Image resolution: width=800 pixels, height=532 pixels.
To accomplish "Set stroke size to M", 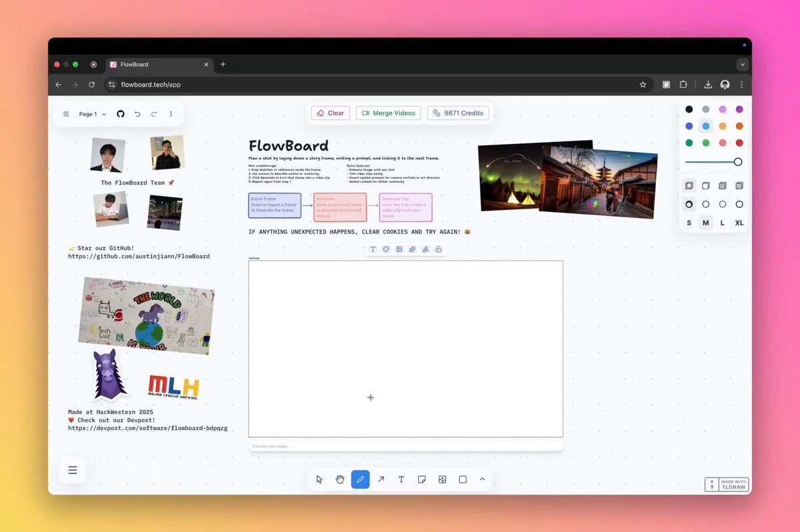I will [706, 223].
